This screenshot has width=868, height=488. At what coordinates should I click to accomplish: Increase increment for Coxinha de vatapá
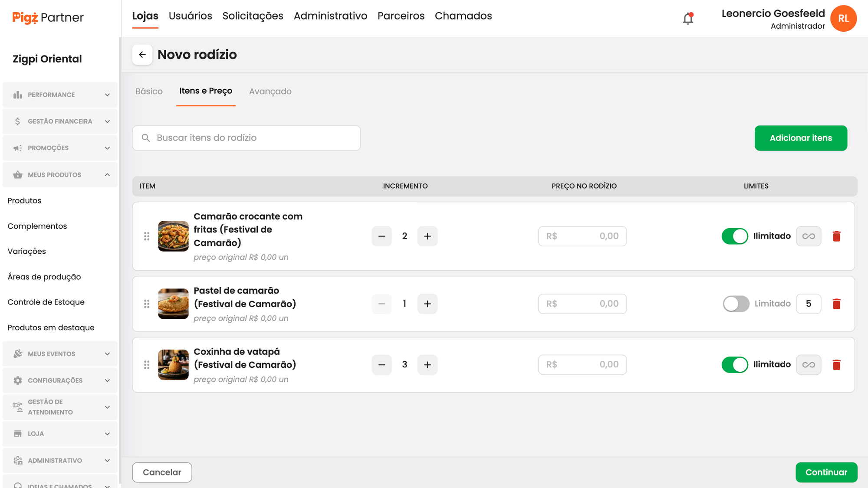pyautogui.click(x=427, y=365)
